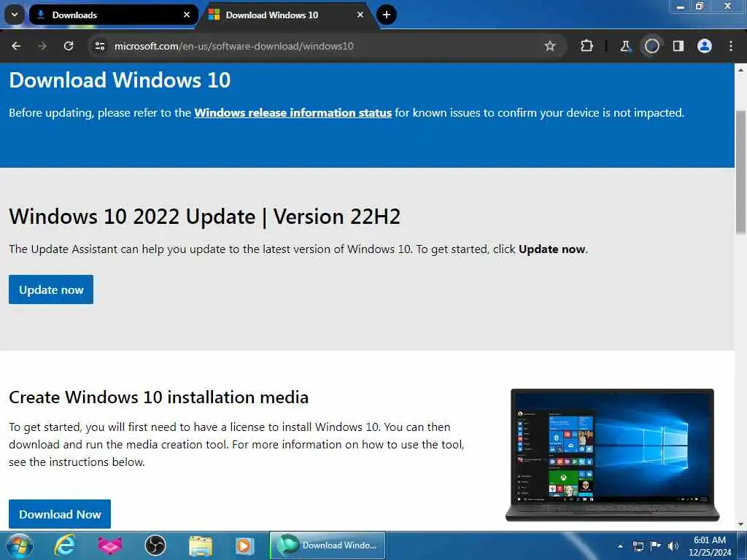Click the Update now button
This screenshot has width=747, height=560.
coord(51,289)
